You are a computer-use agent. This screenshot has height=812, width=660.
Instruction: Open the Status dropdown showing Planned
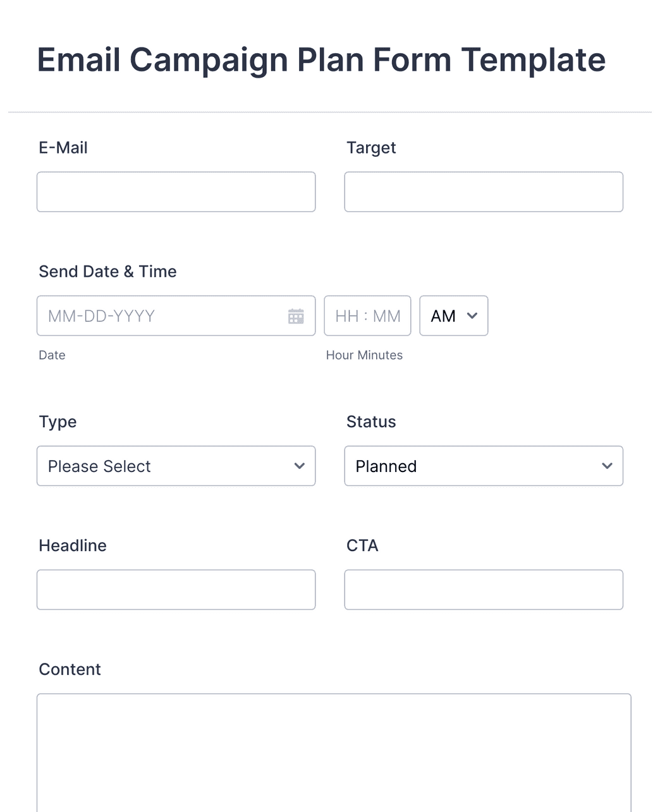point(483,466)
